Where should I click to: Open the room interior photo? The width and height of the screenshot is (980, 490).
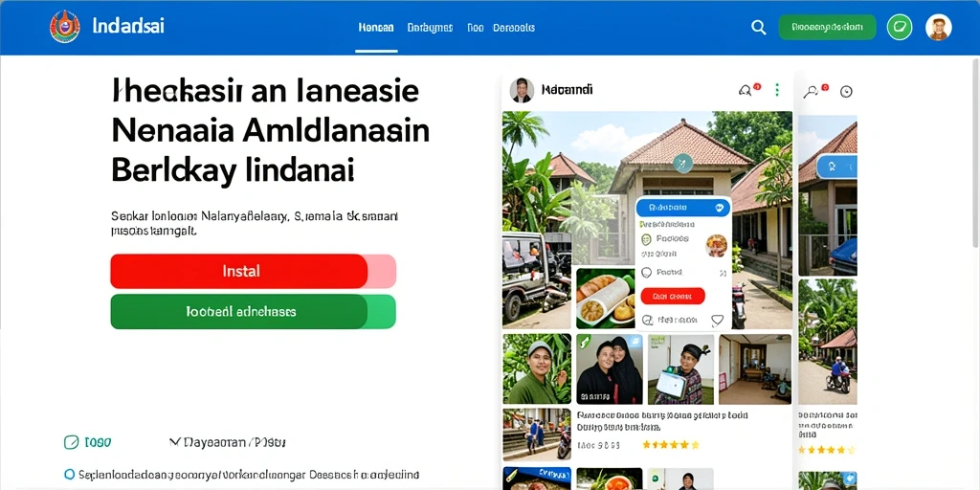coord(755,368)
